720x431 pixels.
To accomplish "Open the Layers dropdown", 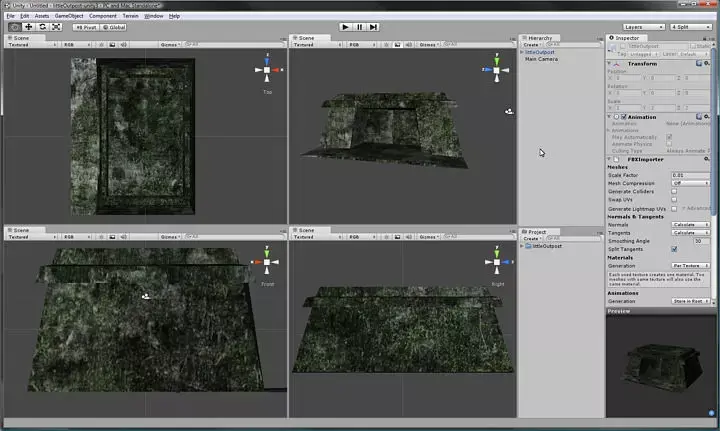I will point(644,27).
